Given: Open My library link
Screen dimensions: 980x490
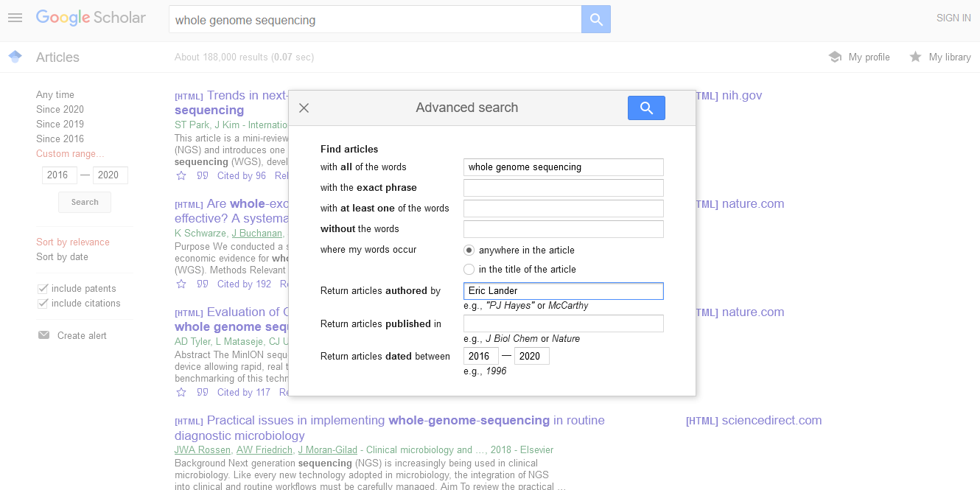Looking at the screenshot, I should [x=950, y=57].
